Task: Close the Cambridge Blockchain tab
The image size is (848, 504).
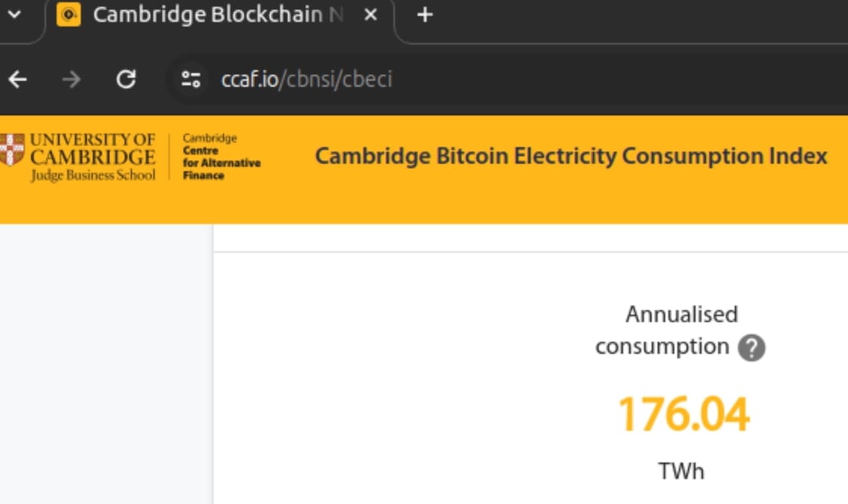Action: click(x=371, y=14)
